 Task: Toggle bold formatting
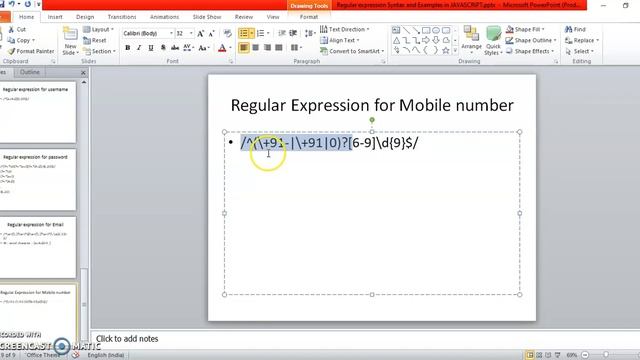pyautogui.click(x=128, y=48)
